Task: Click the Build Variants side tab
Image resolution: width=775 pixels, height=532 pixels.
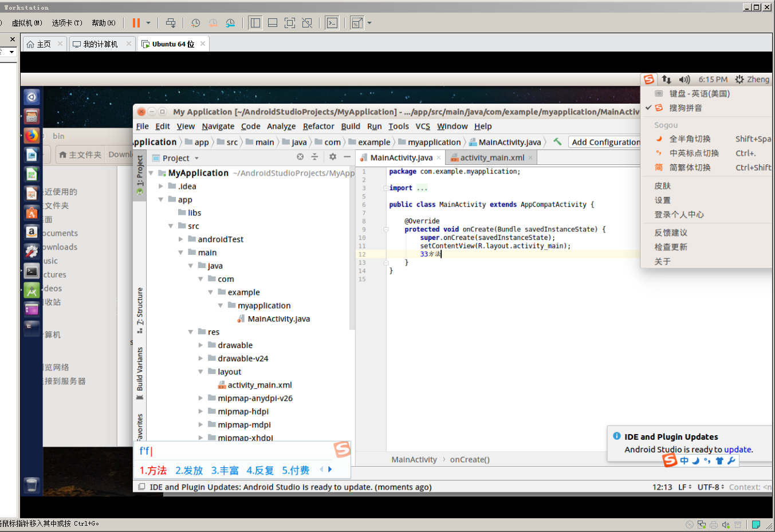Action: (x=140, y=373)
